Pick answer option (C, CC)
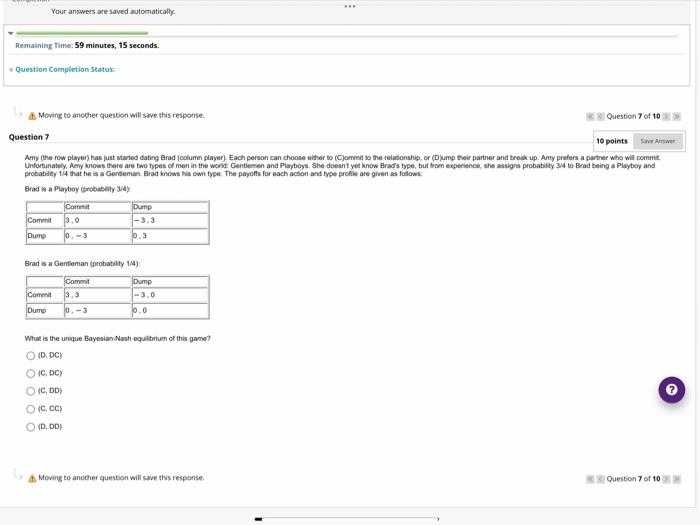This screenshot has width=700, height=525. click(x=30, y=409)
